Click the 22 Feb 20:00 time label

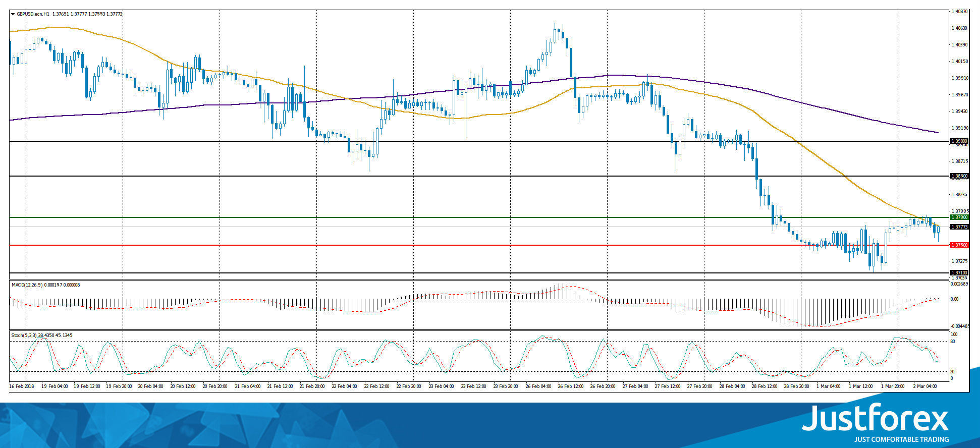tap(410, 386)
